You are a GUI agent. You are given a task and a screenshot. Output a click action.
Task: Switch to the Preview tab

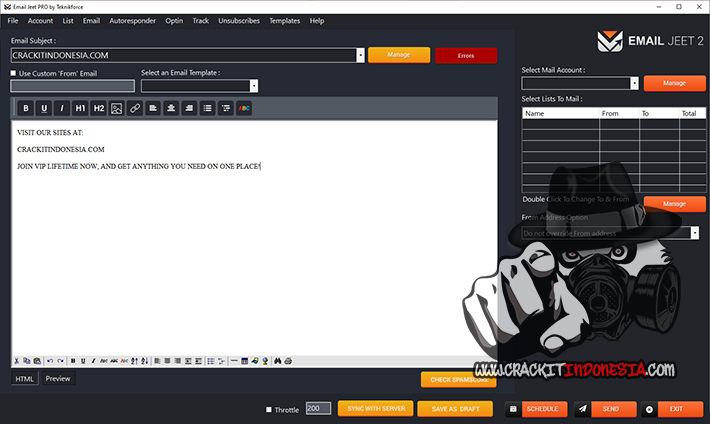[58, 379]
